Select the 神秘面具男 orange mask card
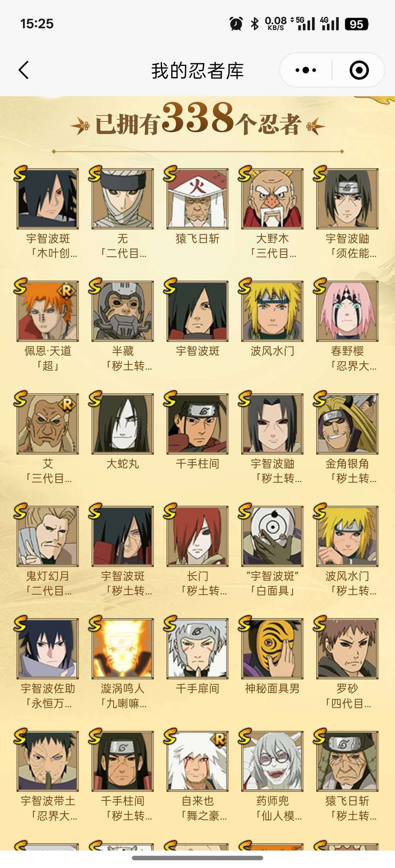This screenshot has width=395, height=868. pos(272,649)
